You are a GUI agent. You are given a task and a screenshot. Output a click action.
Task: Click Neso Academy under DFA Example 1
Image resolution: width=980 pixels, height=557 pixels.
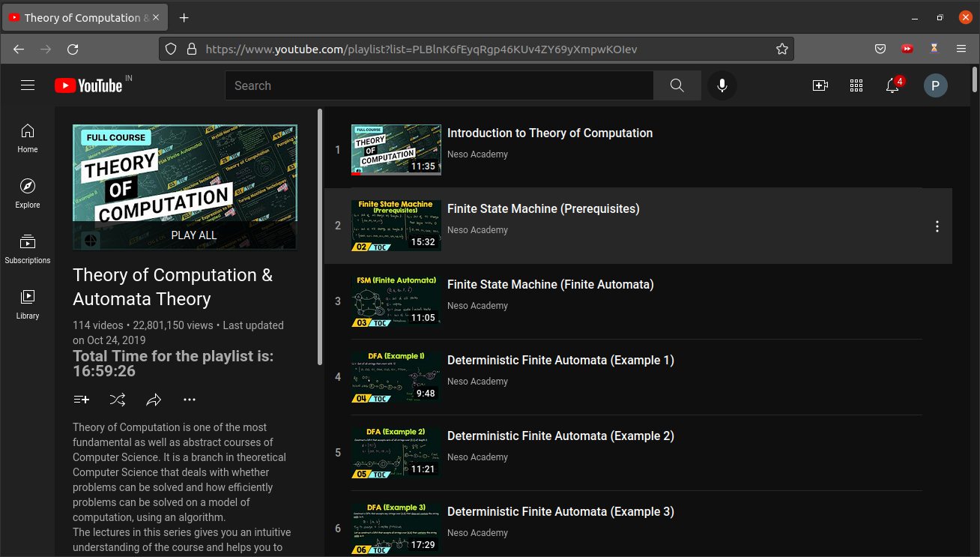(x=477, y=382)
